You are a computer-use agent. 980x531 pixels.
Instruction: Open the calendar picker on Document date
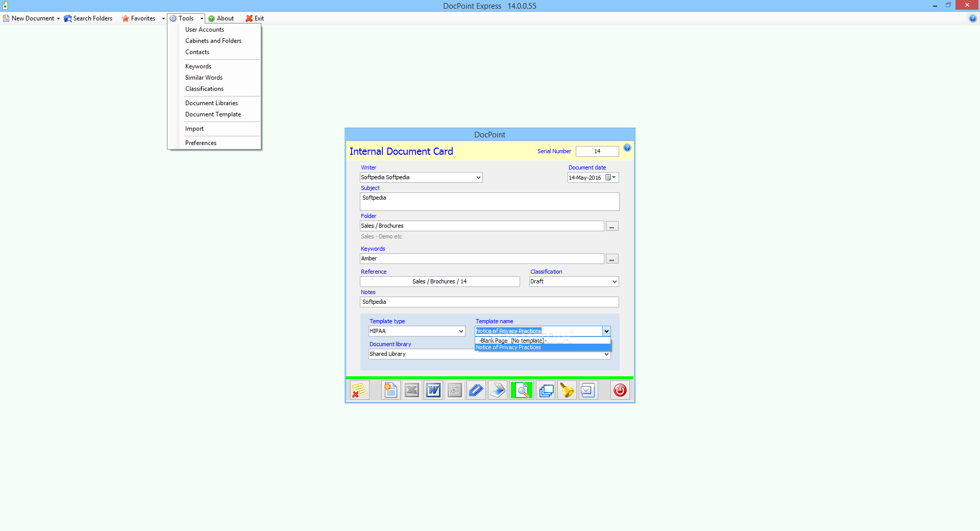(608, 178)
